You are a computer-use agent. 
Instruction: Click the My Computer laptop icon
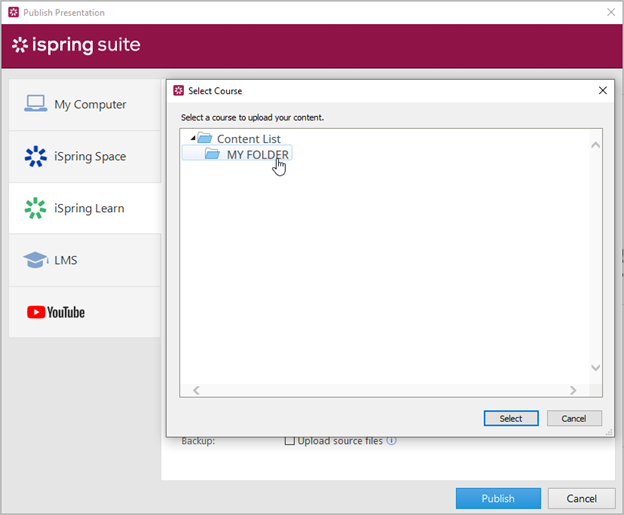tap(35, 103)
